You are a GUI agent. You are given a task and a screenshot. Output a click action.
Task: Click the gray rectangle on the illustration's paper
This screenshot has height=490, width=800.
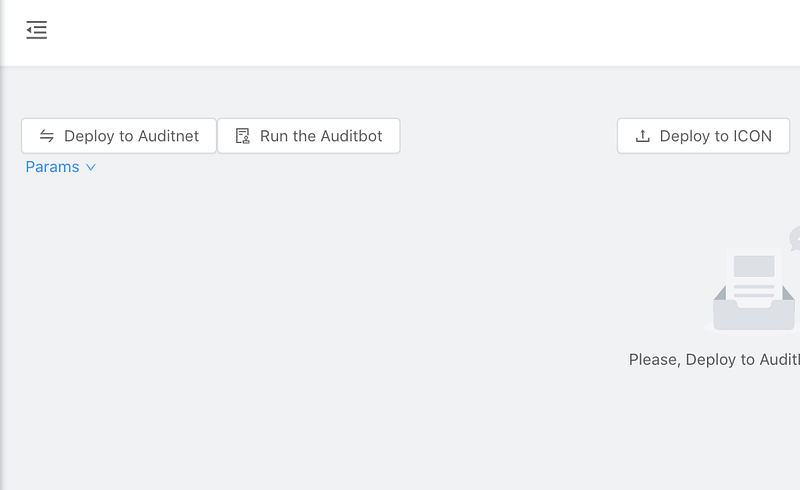tap(754, 266)
